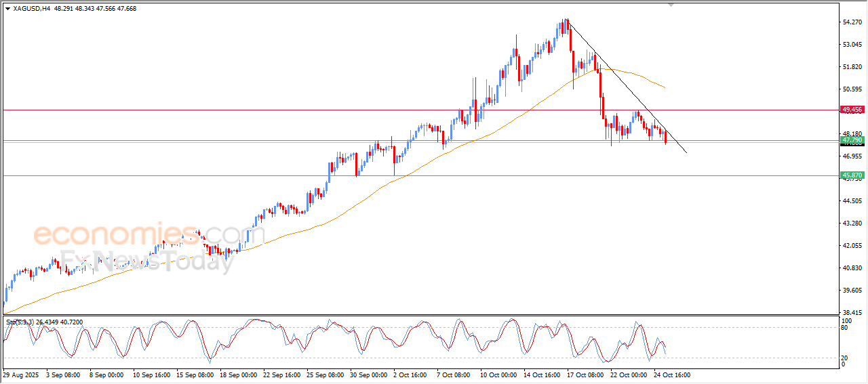Click the 50.595 price axis value
Viewport: 868px width, 384px height.
pyautogui.click(x=852, y=89)
